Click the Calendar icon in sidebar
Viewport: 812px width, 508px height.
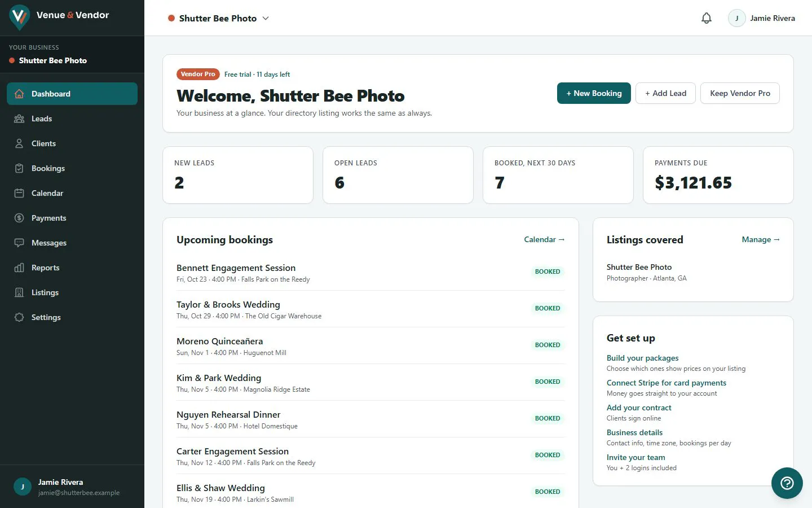pyautogui.click(x=19, y=193)
